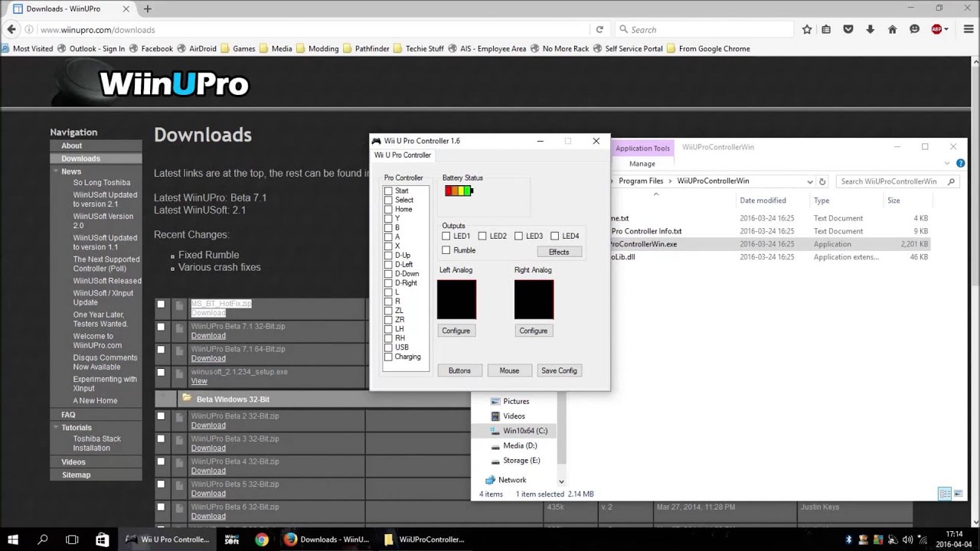
Task: Click the taskbar search magnifier
Action: click(x=43, y=540)
